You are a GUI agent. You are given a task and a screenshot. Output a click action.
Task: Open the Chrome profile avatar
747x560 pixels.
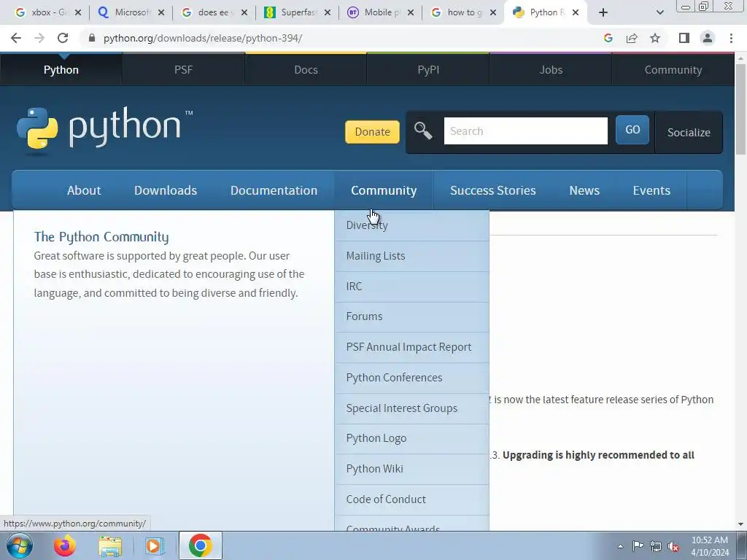(x=708, y=38)
